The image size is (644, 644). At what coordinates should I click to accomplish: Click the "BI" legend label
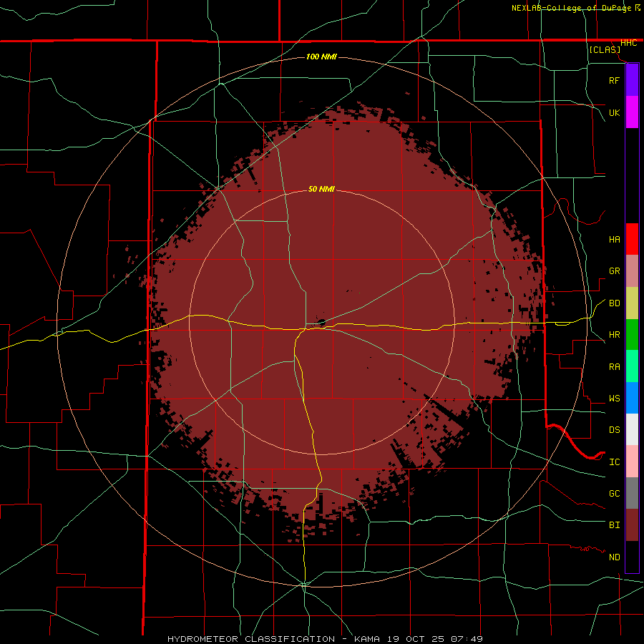click(614, 525)
